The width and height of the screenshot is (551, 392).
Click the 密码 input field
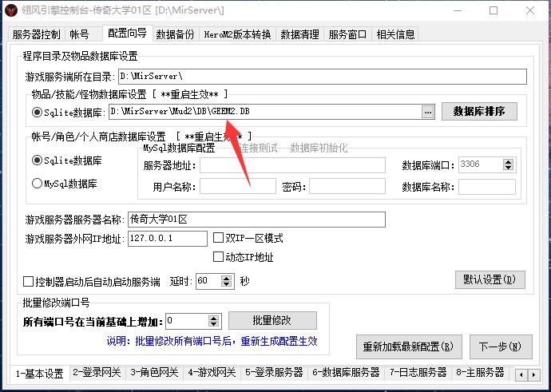point(347,186)
